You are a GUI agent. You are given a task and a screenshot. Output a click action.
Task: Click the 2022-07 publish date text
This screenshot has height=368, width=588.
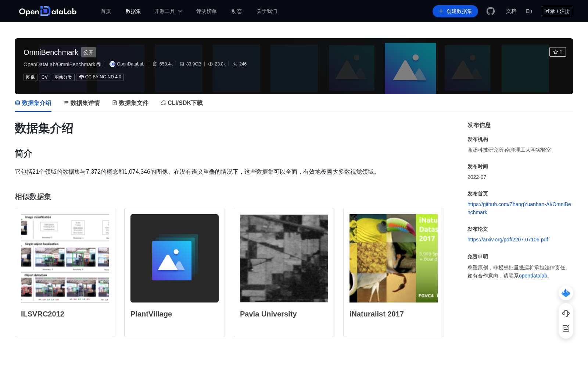click(x=477, y=177)
